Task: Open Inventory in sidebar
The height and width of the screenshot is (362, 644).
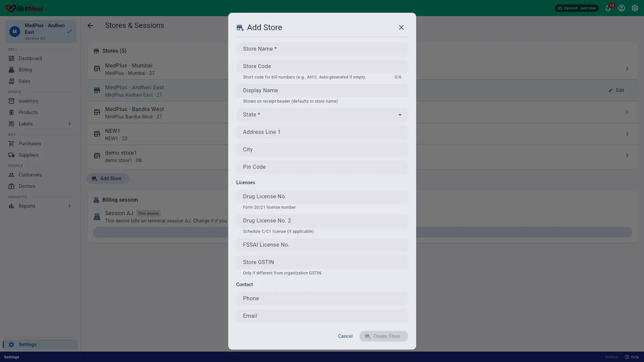Action: pyautogui.click(x=41, y=101)
